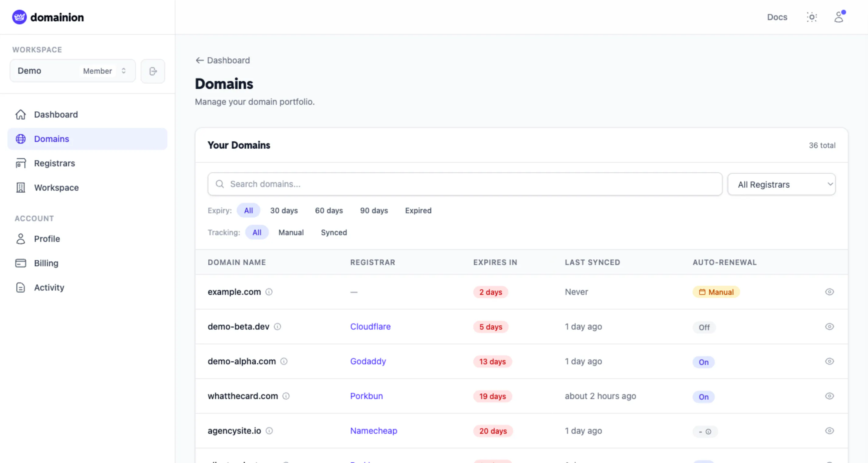Open the Cloudflare registrar link
Screen dimensions: 868x463
click(x=370, y=327)
